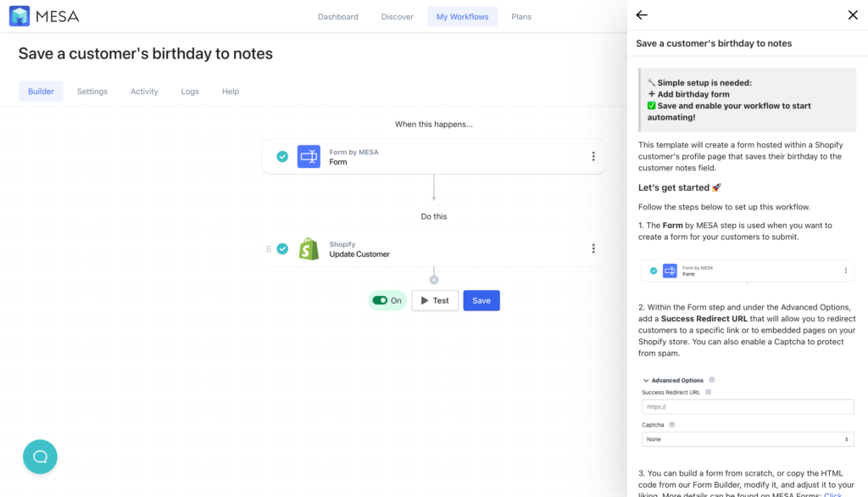Click the Save button
This screenshot has height=497, width=868.
click(481, 300)
